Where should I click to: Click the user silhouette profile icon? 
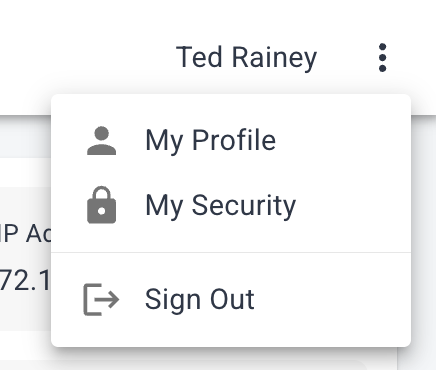[102, 141]
